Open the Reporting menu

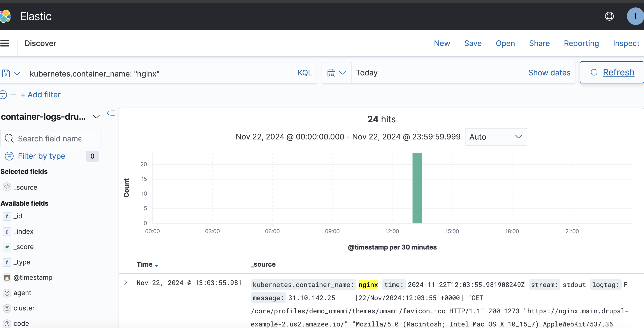581,43
